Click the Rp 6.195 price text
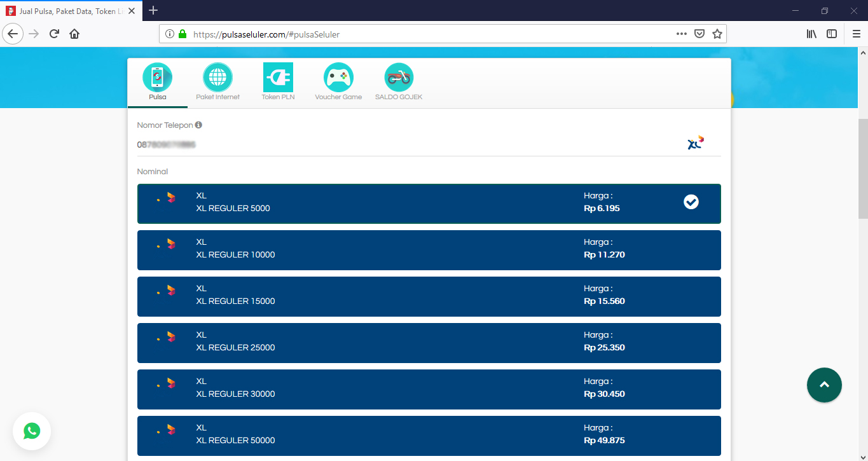Image resolution: width=868 pixels, height=461 pixels. coord(602,209)
